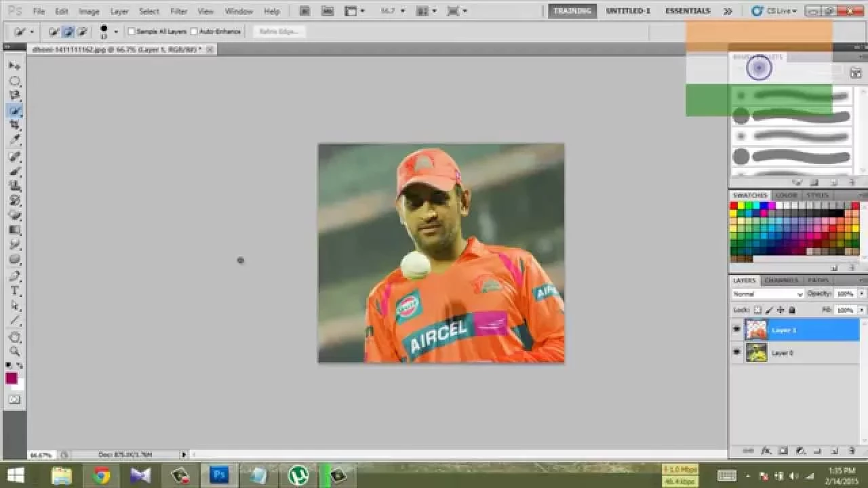The image size is (868, 488).
Task: Click the New selection mode icon
Action: point(54,31)
